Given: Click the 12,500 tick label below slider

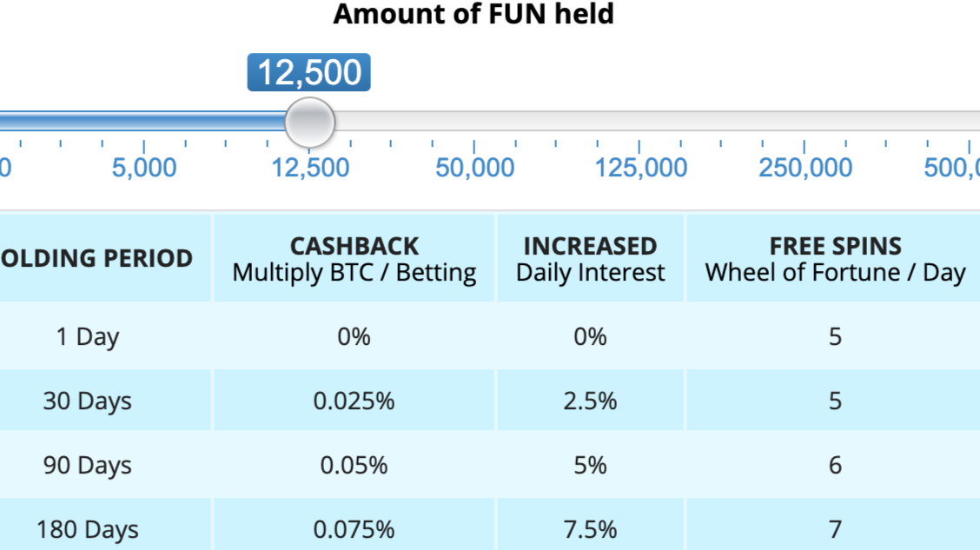Looking at the screenshot, I should 310,168.
